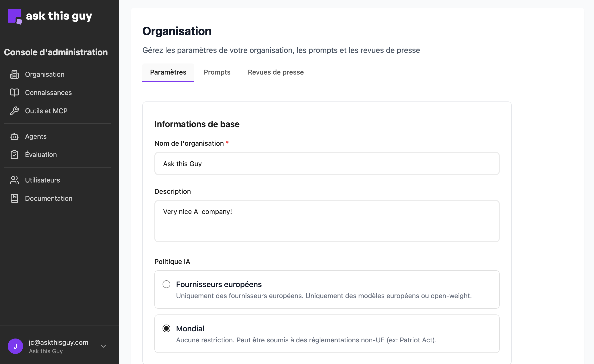Viewport: 594px width, 364px height.
Task: Select the Mondial policy option
Action: click(166, 328)
